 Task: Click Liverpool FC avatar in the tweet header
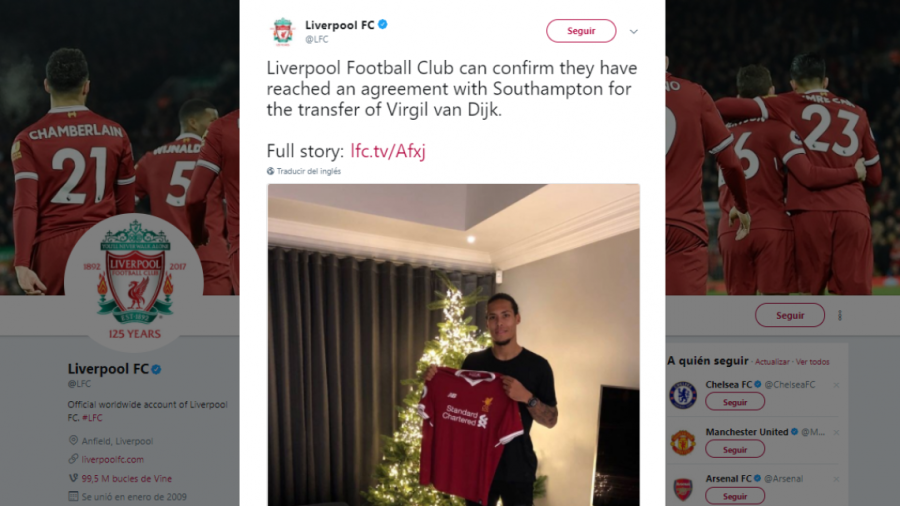coord(283,31)
